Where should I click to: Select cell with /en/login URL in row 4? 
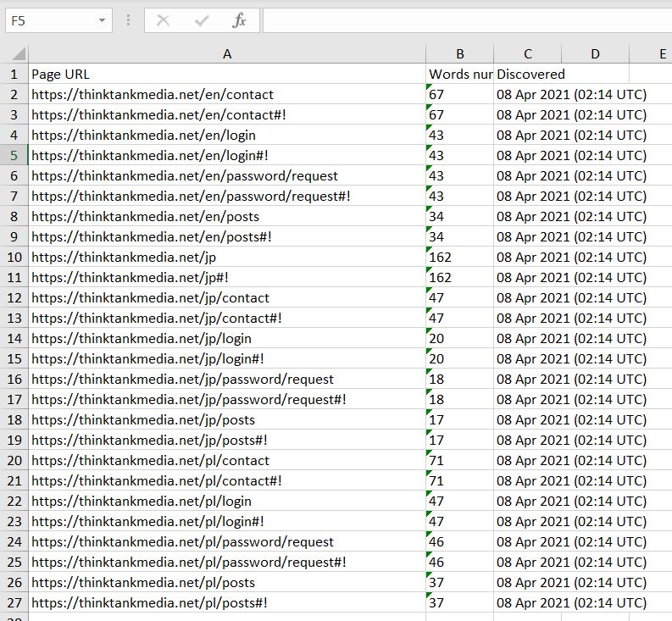[x=227, y=135]
